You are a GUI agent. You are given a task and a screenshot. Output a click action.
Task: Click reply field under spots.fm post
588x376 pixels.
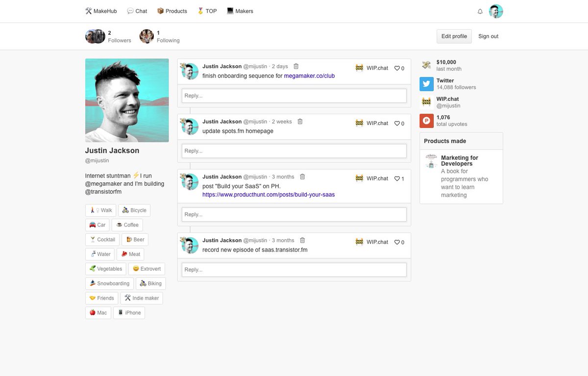(294, 150)
